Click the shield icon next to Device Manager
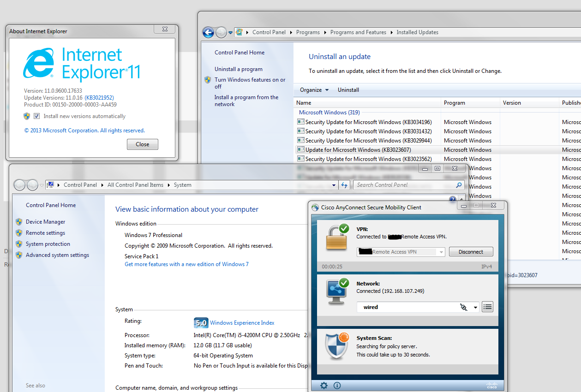Screen dimensions: 581x392 point(19,222)
